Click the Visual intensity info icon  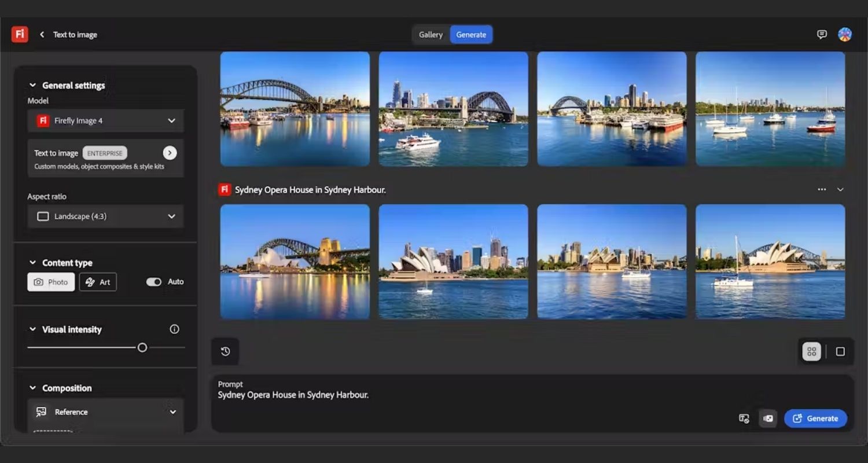[x=174, y=329]
